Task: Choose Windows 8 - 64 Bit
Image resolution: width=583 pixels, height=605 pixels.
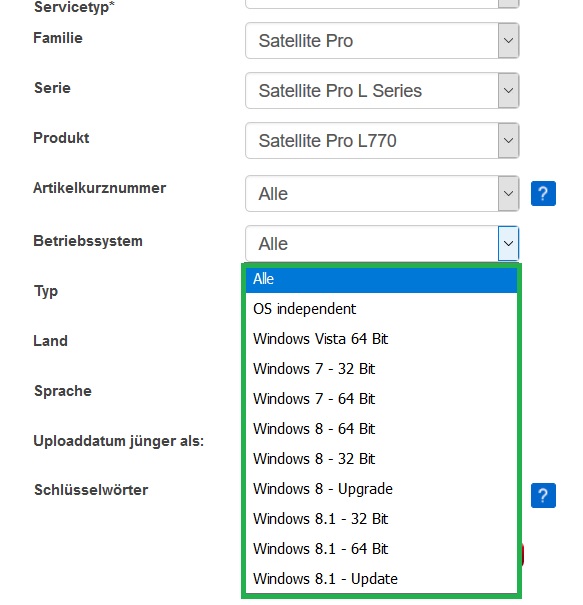Action: (x=381, y=429)
